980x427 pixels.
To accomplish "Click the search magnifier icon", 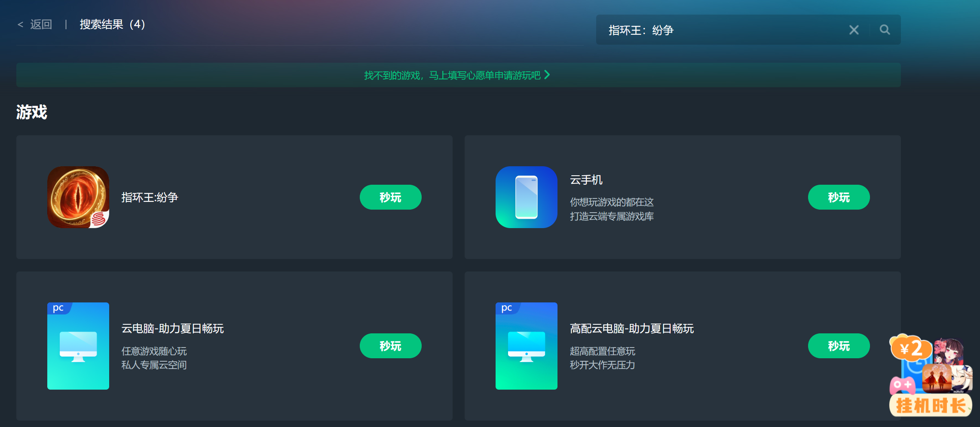I will tap(885, 30).
